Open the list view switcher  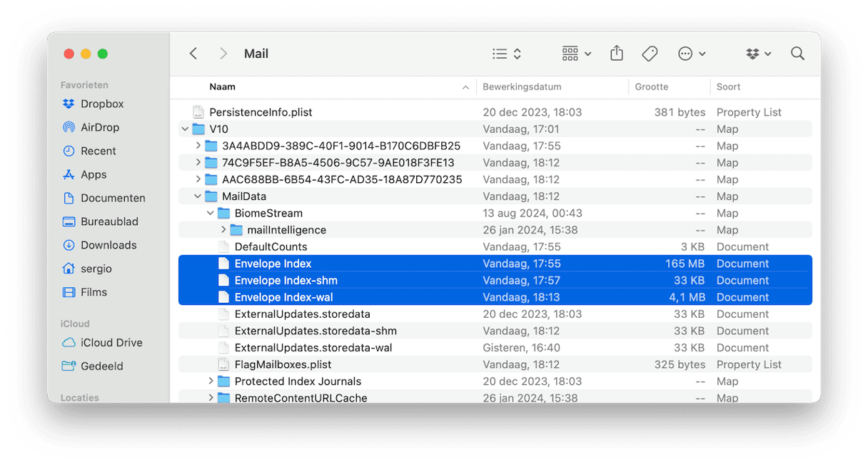[507, 54]
